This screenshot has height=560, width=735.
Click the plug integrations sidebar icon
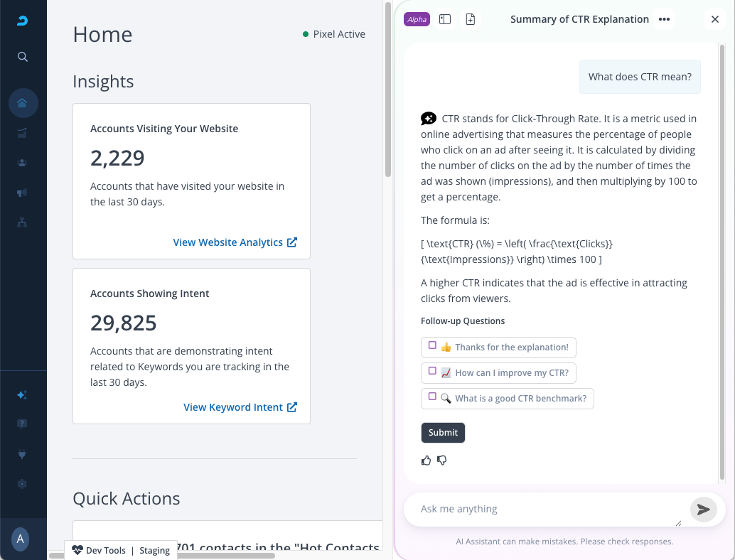[22, 453]
